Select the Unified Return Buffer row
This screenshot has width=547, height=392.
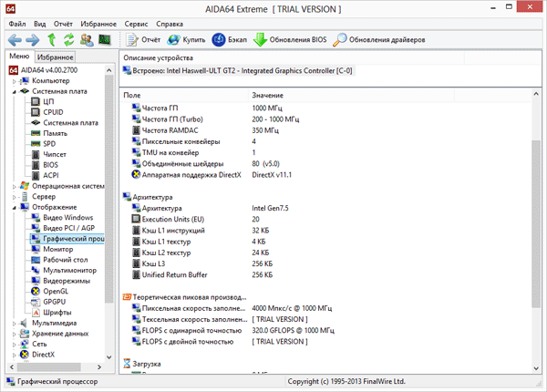[x=201, y=274]
